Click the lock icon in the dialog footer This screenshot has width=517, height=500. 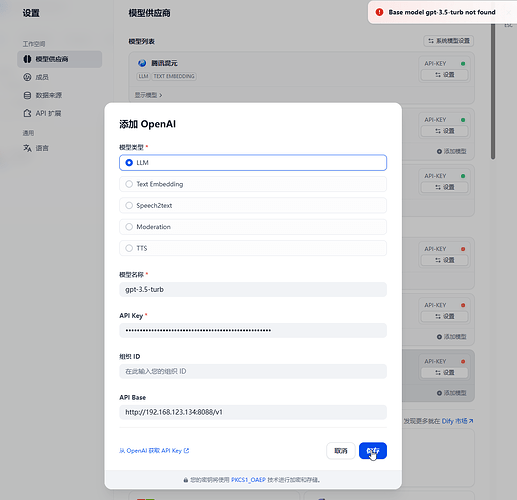(186, 480)
